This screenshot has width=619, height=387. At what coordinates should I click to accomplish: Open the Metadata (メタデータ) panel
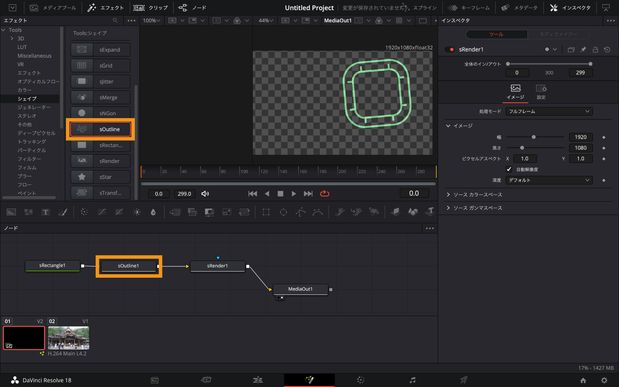point(520,8)
